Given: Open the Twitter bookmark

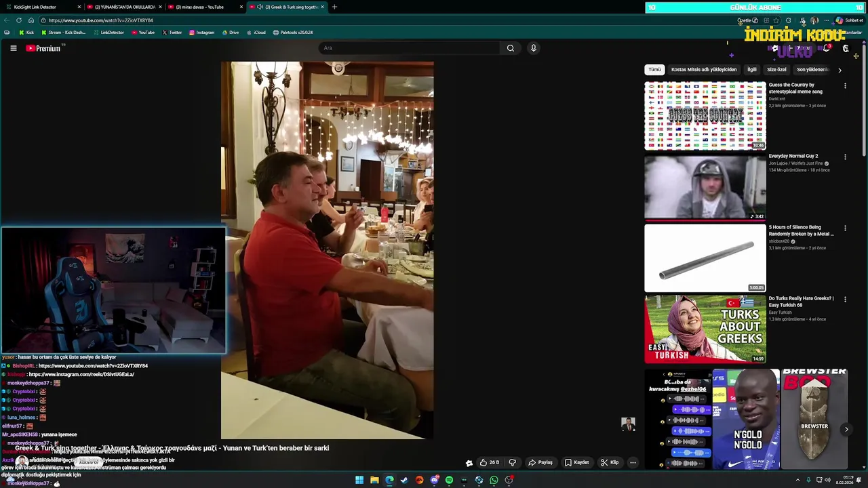Looking at the screenshot, I should [172, 33].
